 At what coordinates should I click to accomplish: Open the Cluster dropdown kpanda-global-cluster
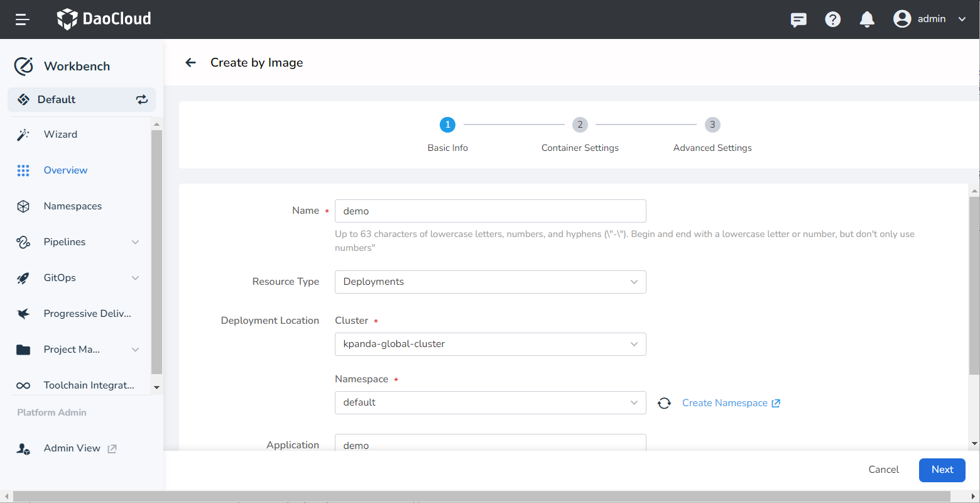coord(490,344)
